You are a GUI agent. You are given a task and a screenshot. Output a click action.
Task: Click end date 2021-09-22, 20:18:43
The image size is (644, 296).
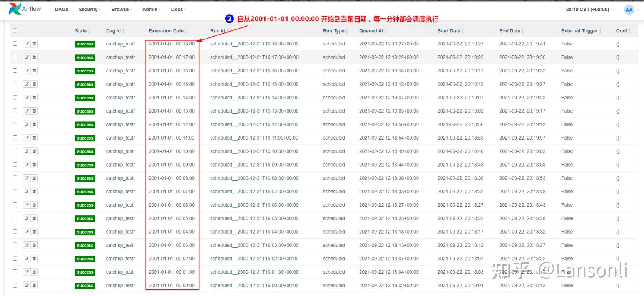522,205
